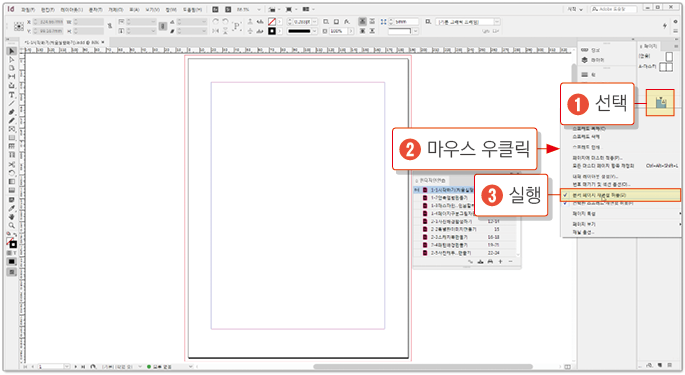Click the save book icon in Book panel
This screenshot has height=375, width=685.
[x=480, y=261]
